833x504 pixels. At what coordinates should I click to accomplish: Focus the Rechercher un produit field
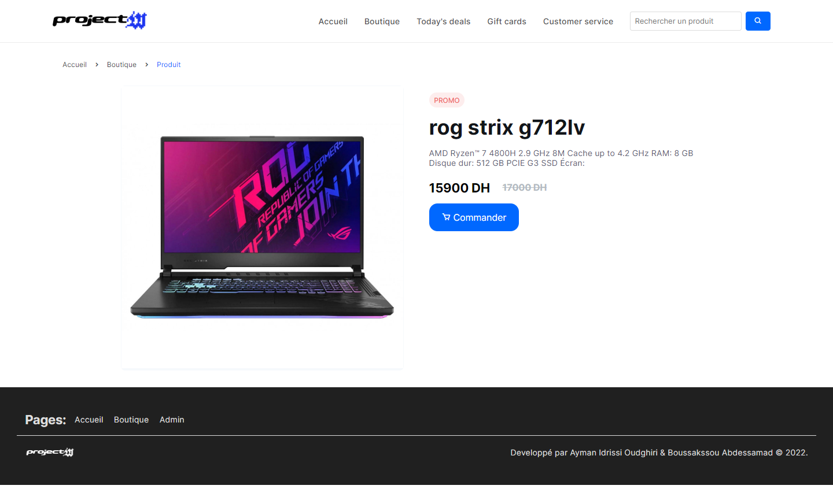click(685, 21)
